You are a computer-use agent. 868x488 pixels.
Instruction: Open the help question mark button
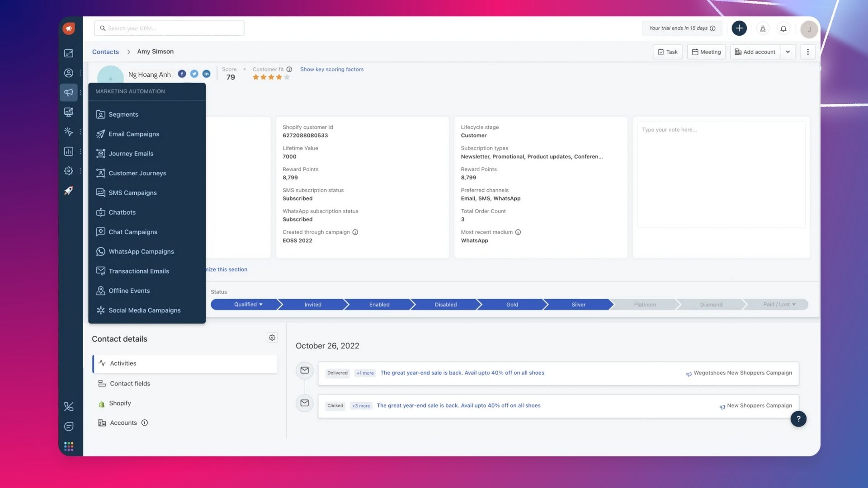coord(798,419)
